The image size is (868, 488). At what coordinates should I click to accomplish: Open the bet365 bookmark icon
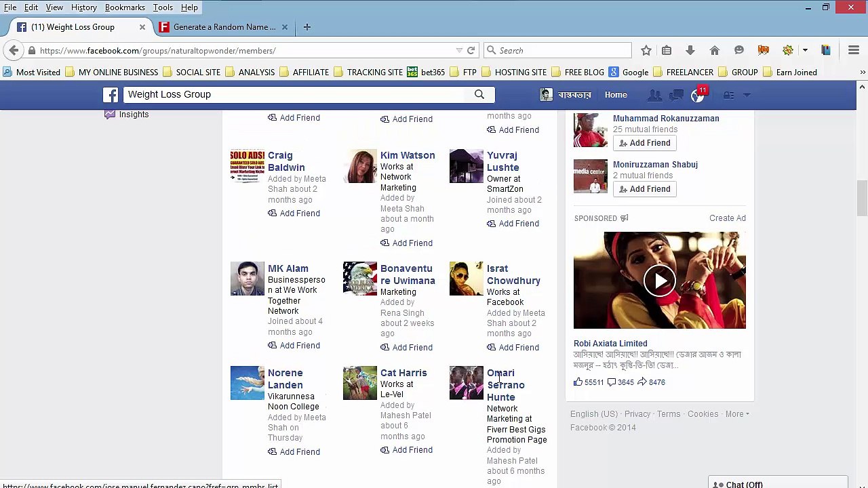click(412, 72)
